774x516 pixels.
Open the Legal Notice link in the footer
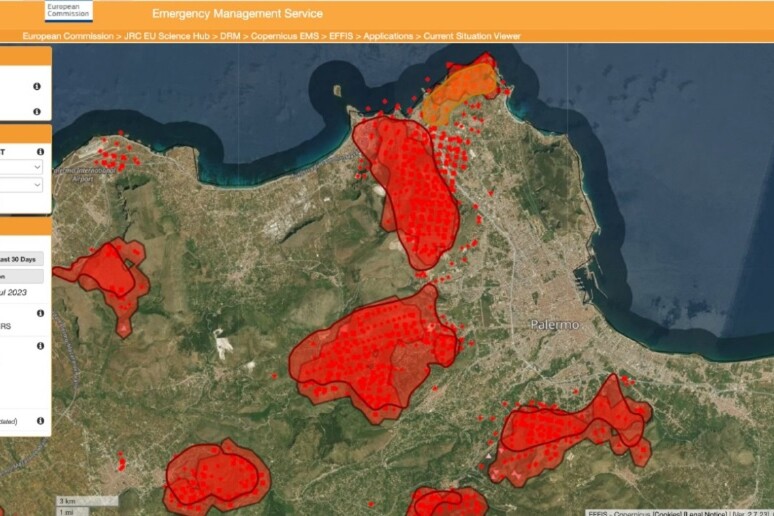tap(704, 512)
